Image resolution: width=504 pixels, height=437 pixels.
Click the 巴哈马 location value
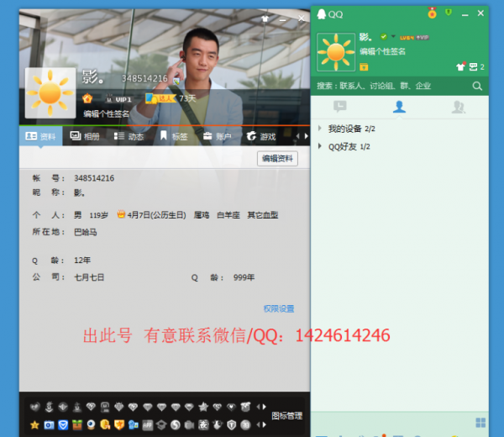[85, 232]
